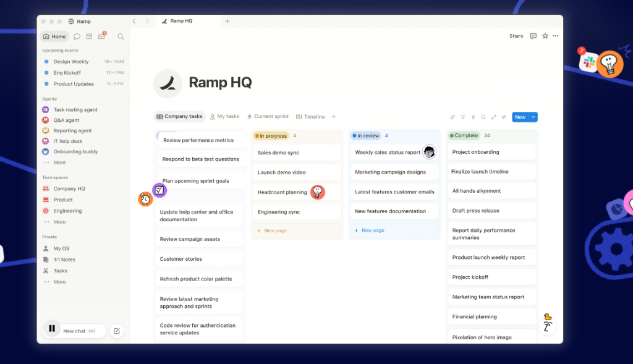Image resolution: width=633 pixels, height=364 pixels.
Task: Click the Onboarding buddy icon
Action: point(46,151)
